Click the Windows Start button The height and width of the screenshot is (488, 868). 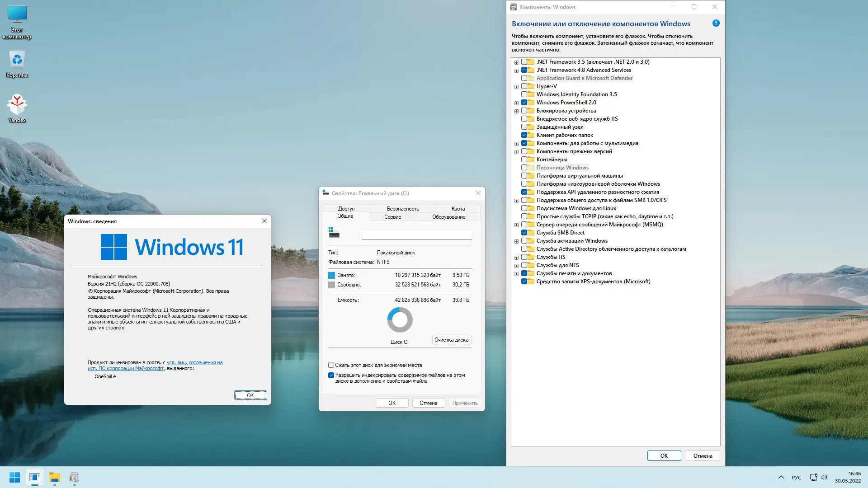pos(14,477)
